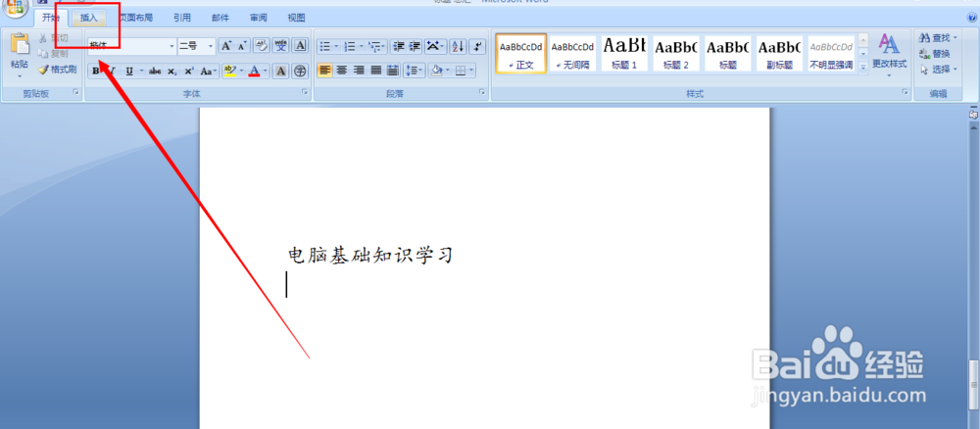Sort text with the A-Z sort icon
This screenshot has height=429, width=980.
pyautogui.click(x=458, y=46)
